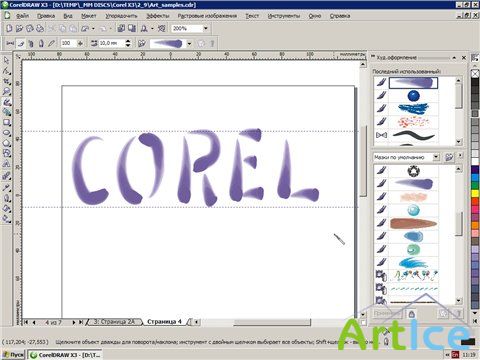The width and height of the screenshot is (480, 360).
Task: Select the Smart Fill tool
Action: coord(7,112)
